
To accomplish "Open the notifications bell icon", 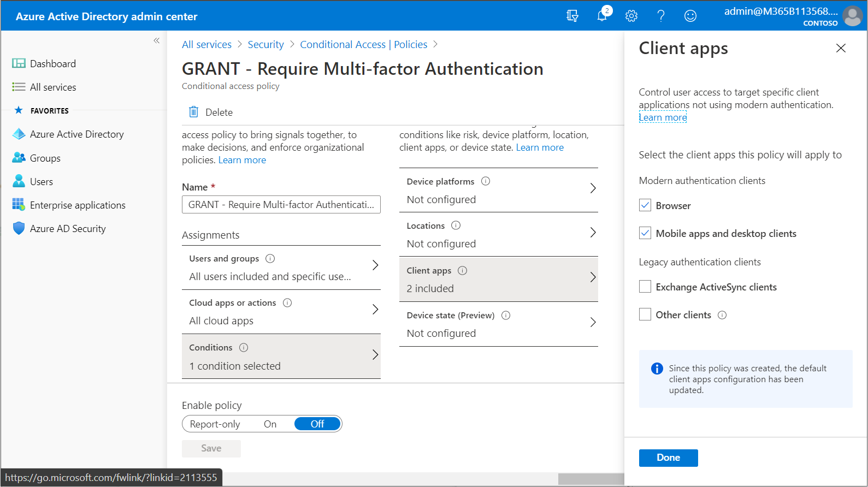I will 602,15.
